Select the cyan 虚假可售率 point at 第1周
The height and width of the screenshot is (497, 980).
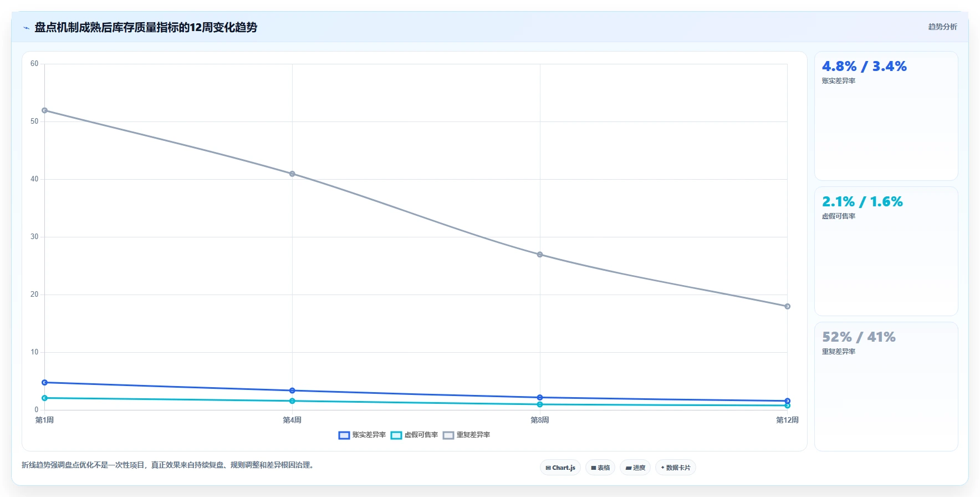point(45,398)
